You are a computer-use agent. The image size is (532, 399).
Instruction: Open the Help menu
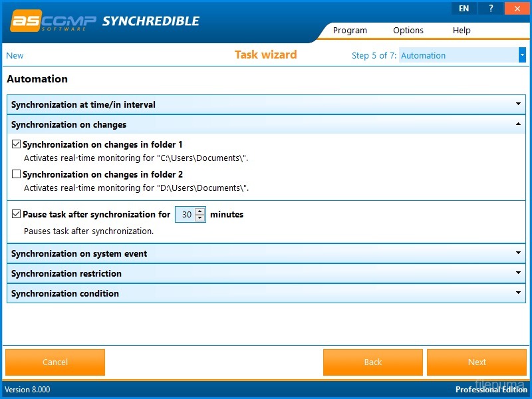(x=462, y=30)
